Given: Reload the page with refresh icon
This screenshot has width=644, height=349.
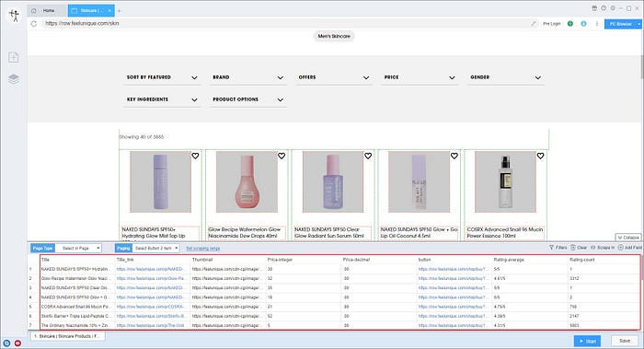Looking at the screenshot, I should [x=34, y=24].
